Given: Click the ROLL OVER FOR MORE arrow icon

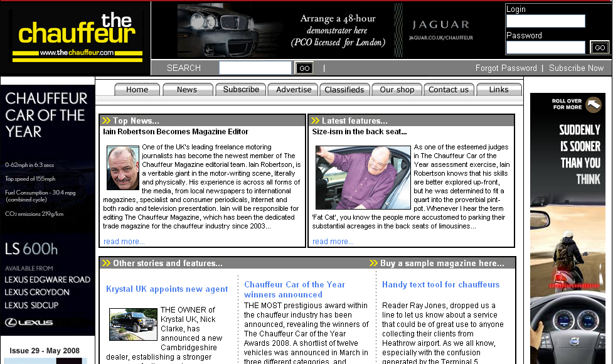Looking at the screenshot, I should click(x=594, y=104).
